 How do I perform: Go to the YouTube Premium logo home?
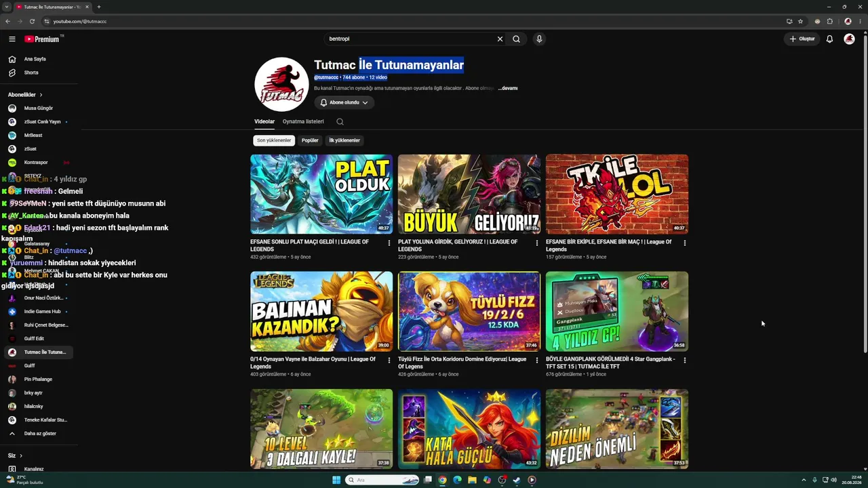click(43, 39)
